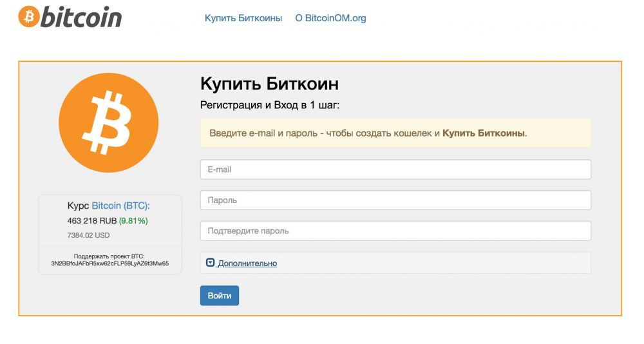Focus the E-mail input field

pos(395,169)
